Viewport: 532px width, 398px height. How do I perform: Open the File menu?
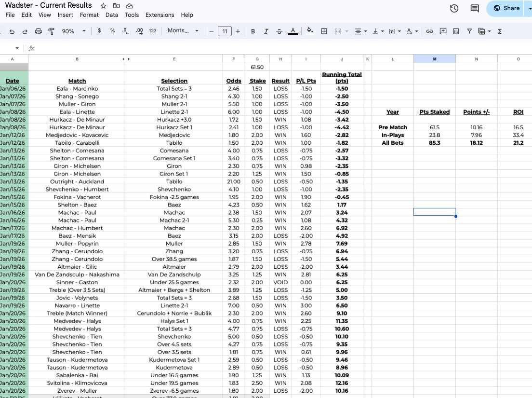[x=10, y=15]
